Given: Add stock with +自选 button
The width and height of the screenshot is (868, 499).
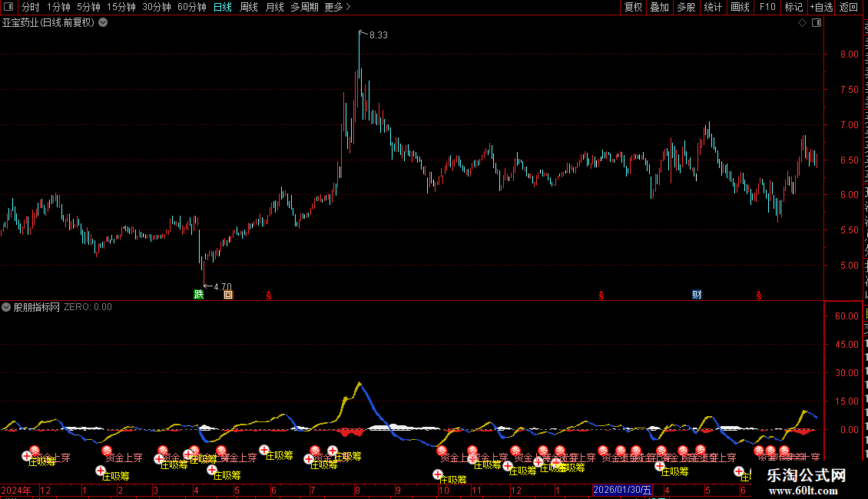Looking at the screenshot, I should [x=821, y=7].
